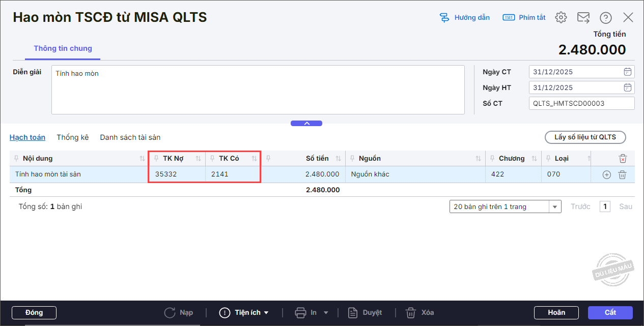Sort by Nguồn column arrows
Screen dimensions: 644x326
coord(478,159)
